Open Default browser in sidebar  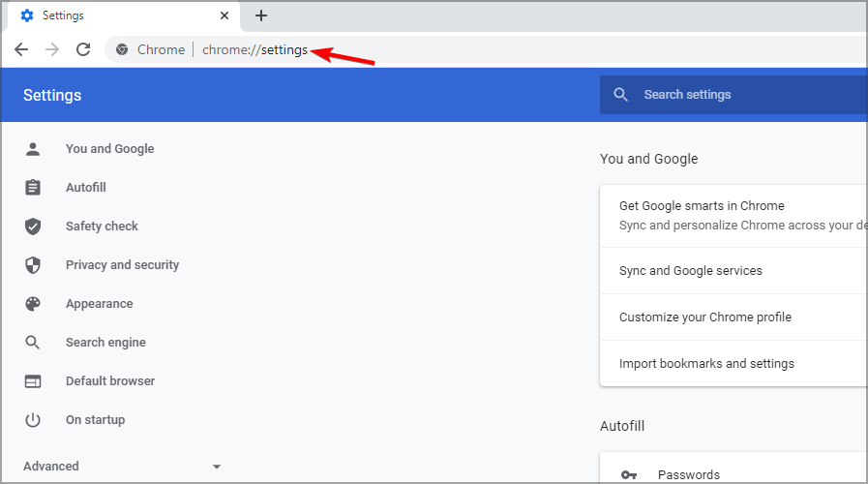coord(110,381)
